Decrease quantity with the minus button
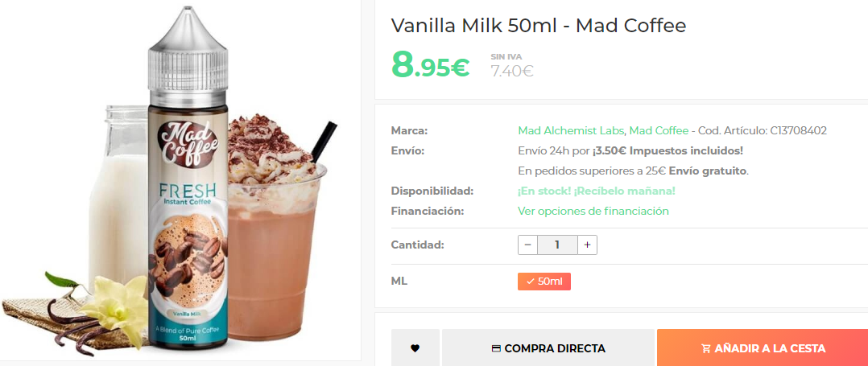Screen dimensions: 868x366 [x=527, y=245]
